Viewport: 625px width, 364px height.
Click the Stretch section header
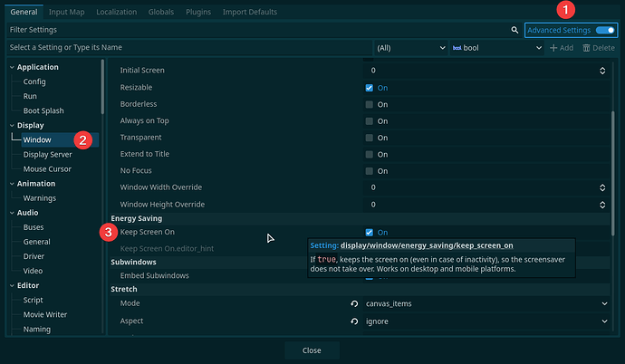[x=359, y=289]
